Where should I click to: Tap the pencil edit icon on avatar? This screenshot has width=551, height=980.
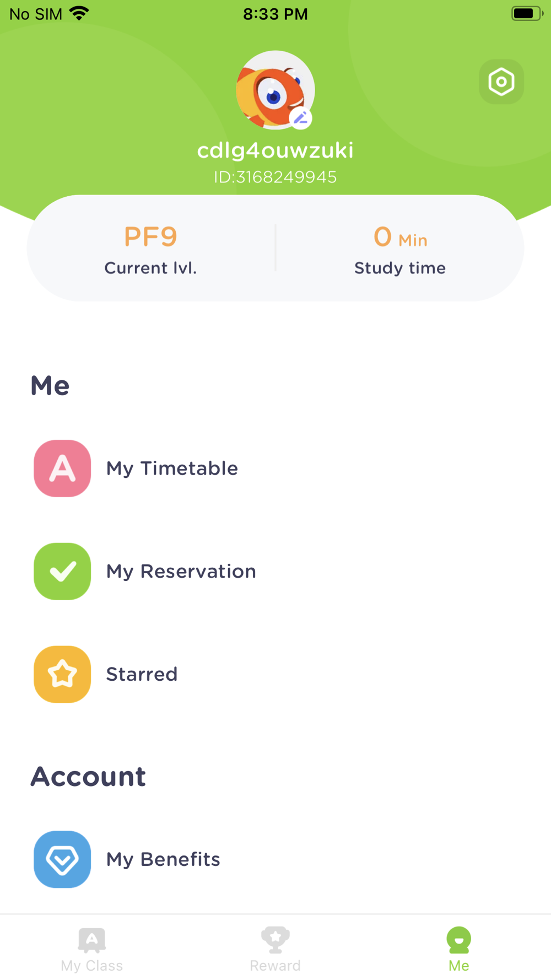[x=301, y=118]
